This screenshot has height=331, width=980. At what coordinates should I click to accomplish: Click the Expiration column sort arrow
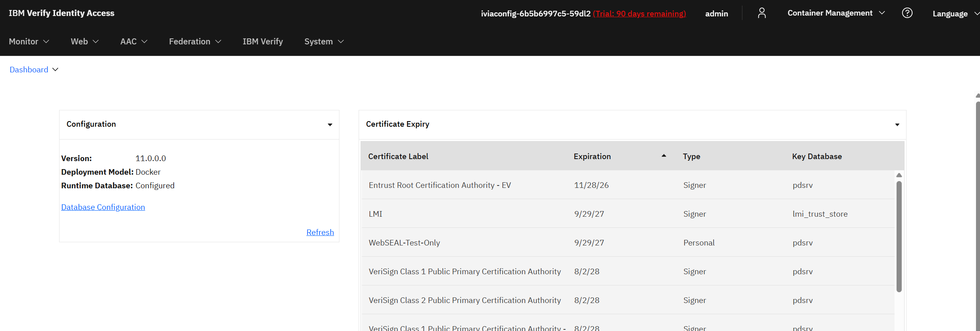[x=664, y=156]
